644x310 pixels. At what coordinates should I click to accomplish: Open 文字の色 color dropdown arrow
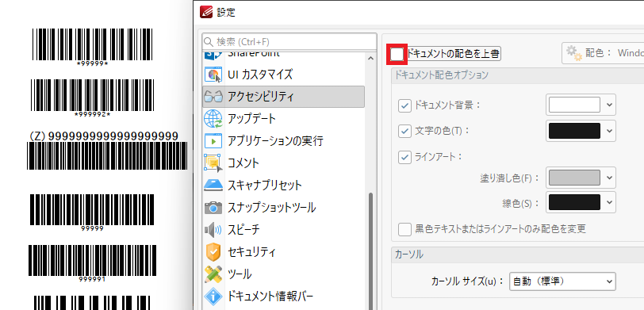(x=609, y=131)
